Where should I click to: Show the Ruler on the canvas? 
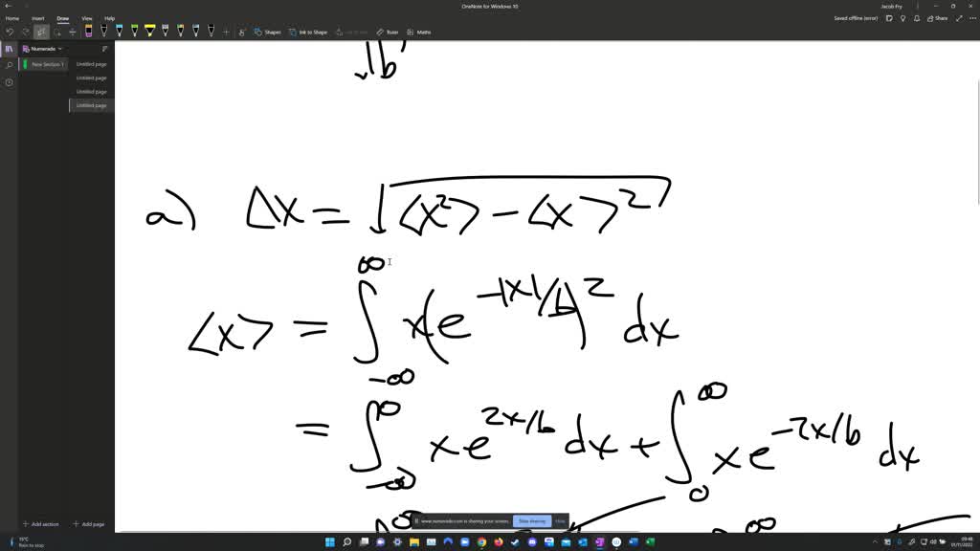[388, 32]
